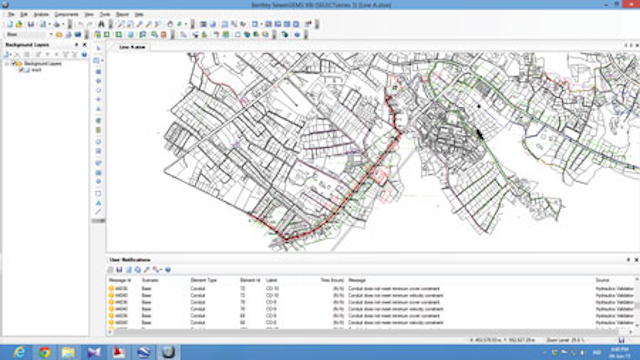Screen dimensions: 640x360
Task: Open the Components menu
Action: (x=66, y=14)
